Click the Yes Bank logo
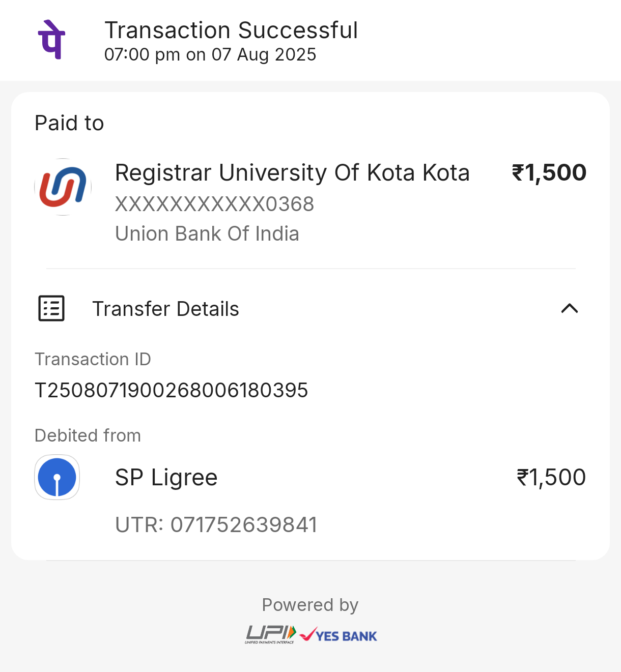 339,635
